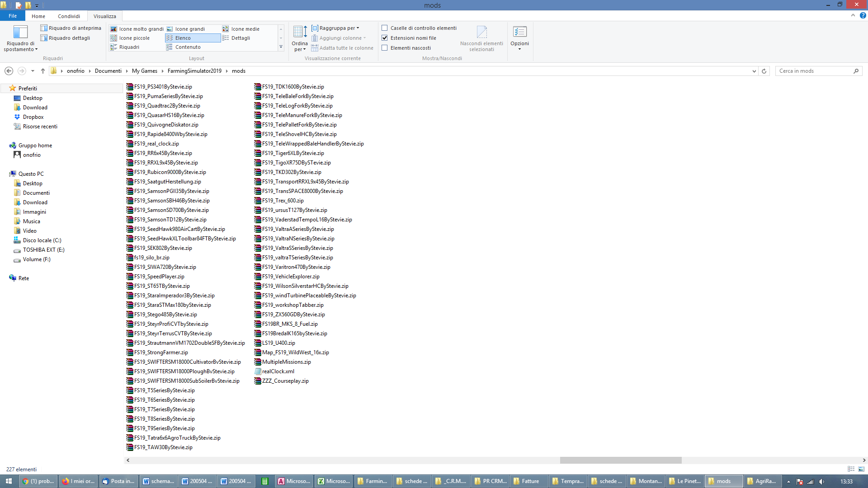
Task: Refresh the folder with the reload icon
Action: click(x=764, y=71)
